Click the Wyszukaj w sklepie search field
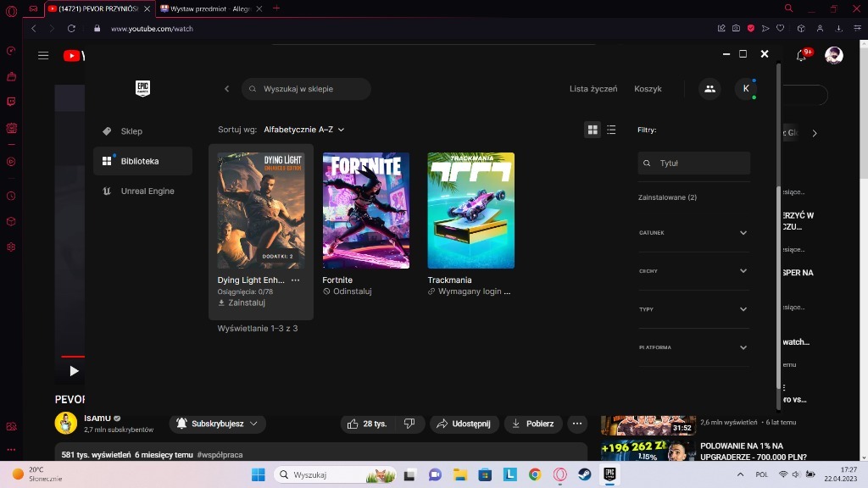The height and width of the screenshot is (488, 868). [306, 88]
